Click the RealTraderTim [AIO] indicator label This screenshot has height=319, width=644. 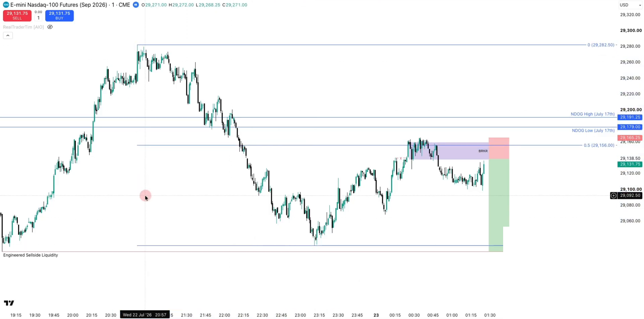click(23, 27)
